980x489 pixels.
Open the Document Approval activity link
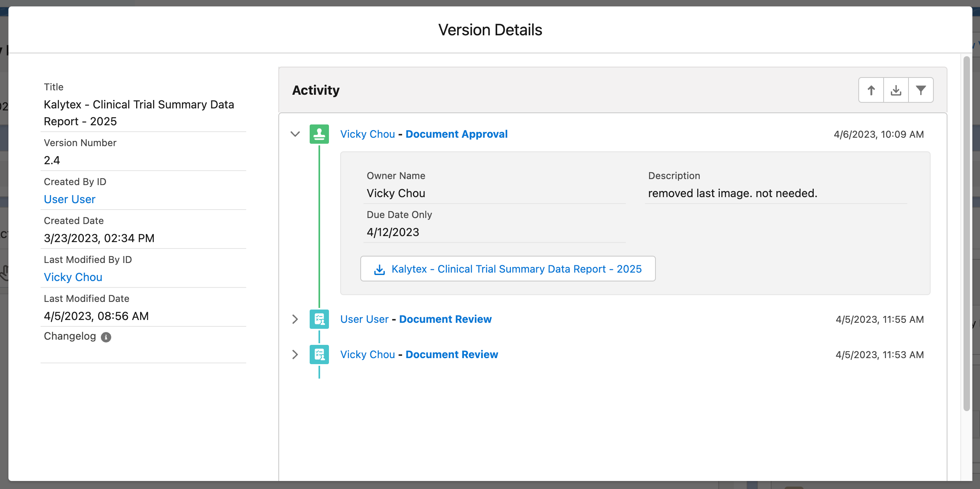456,134
